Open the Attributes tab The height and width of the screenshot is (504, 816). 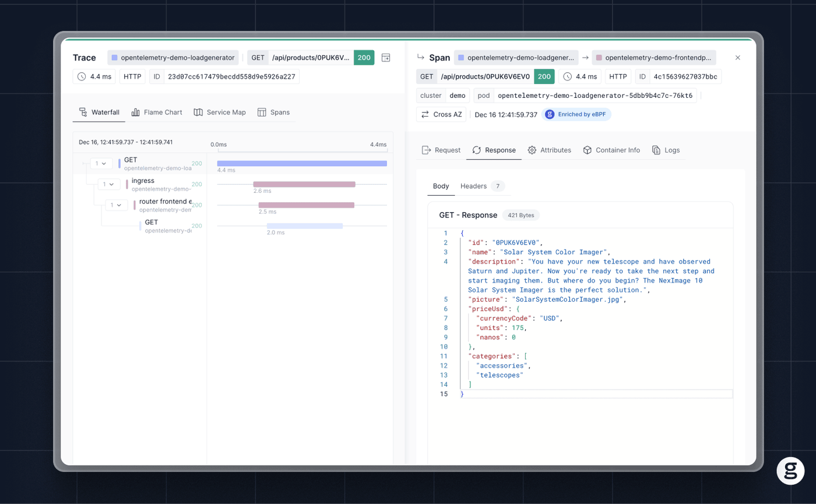(550, 150)
